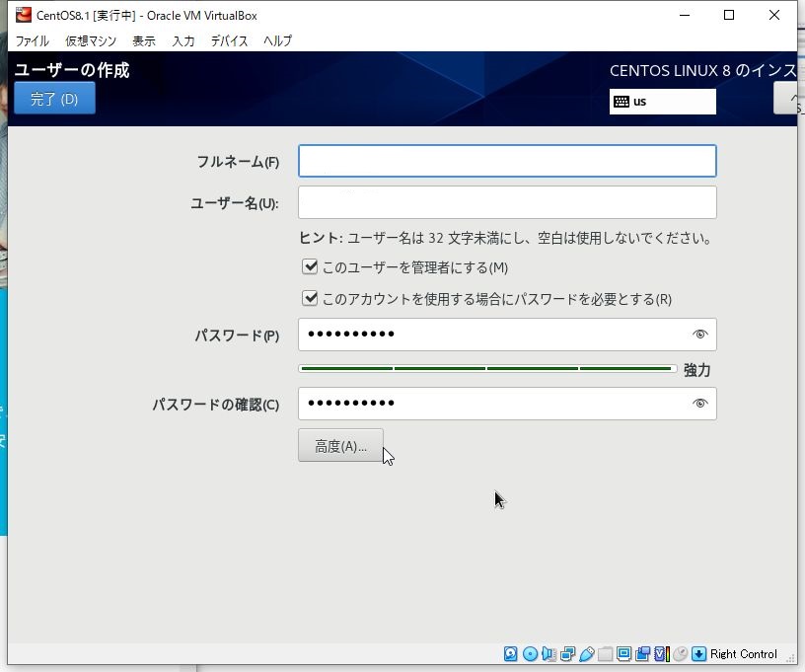Click the us keyboard layout indicator

coord(662,101)
